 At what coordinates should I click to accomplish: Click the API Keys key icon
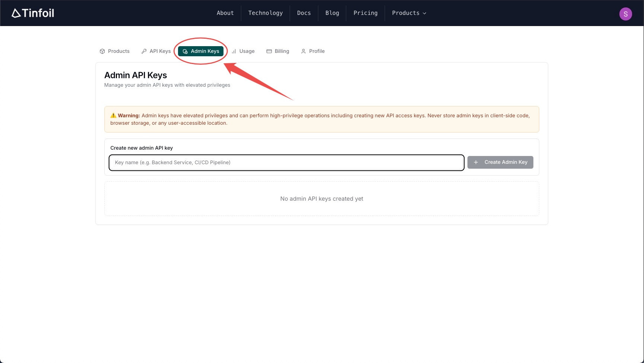(x=144, y=51)
